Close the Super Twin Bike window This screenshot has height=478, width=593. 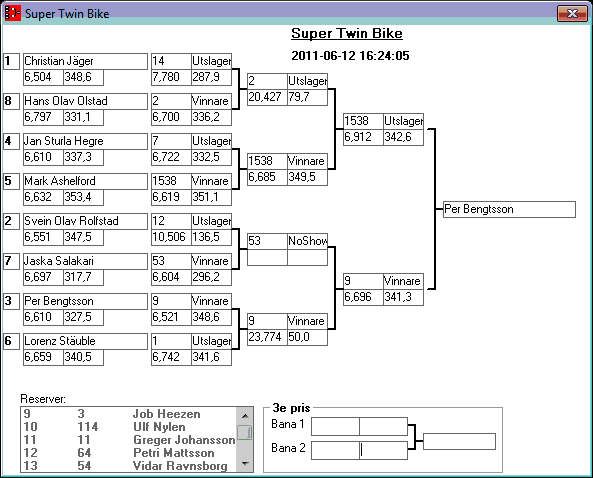coord(572,14)
